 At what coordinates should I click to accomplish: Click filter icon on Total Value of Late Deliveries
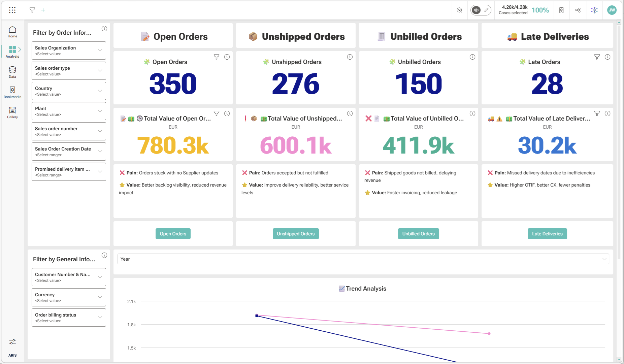pos(597,113)
